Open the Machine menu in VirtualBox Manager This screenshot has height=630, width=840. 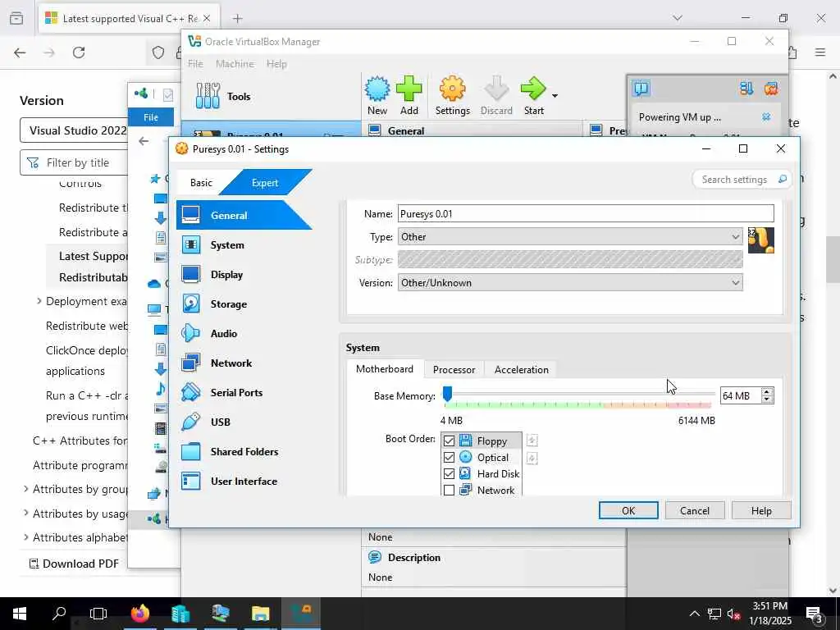pos(235,64)
